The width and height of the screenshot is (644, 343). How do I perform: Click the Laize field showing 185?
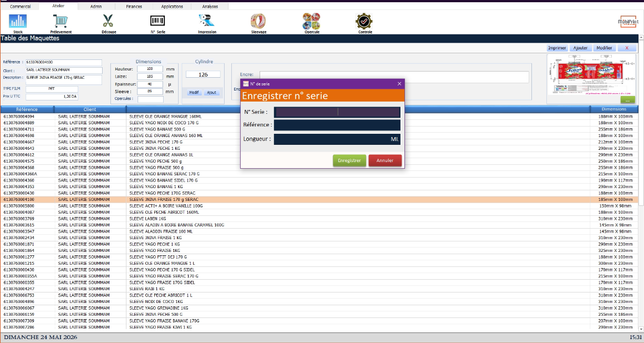150,77
